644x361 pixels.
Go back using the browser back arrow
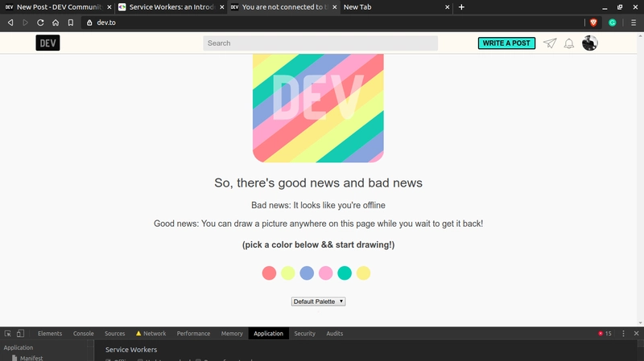[x=10, y=23]
